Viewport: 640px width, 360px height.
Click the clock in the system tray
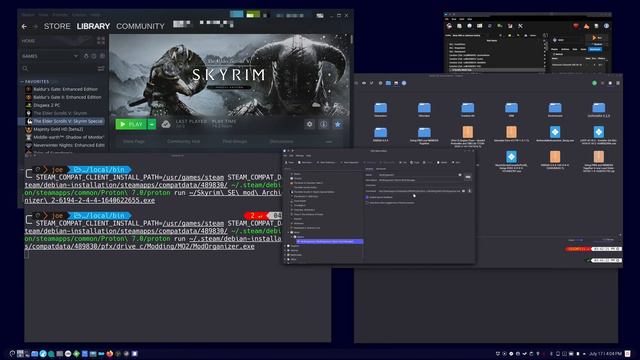(605, 353)
